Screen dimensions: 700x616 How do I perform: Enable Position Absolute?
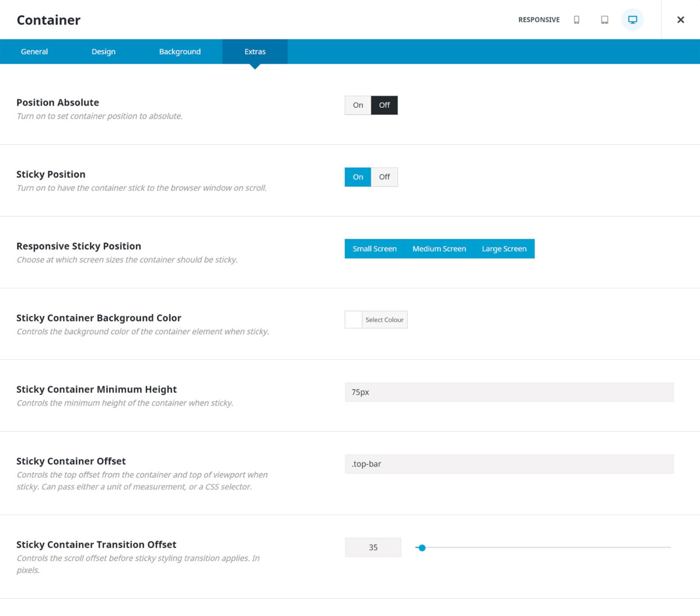(x=358, y=105)
